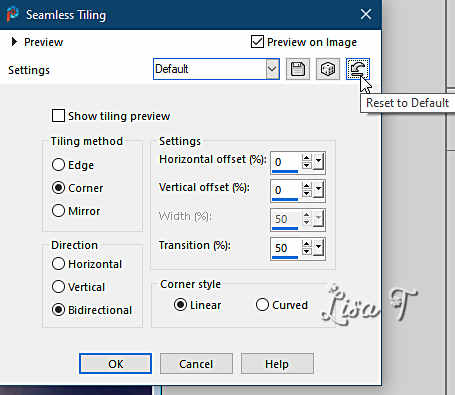Viewport: 455px width, 395px height.
Task: Increase Vertical offset with up arrow
Action: pos(307,186)
